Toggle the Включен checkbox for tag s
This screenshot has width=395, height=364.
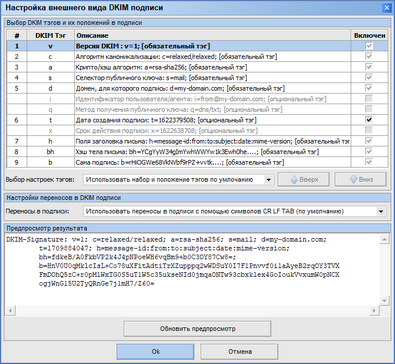369,78
